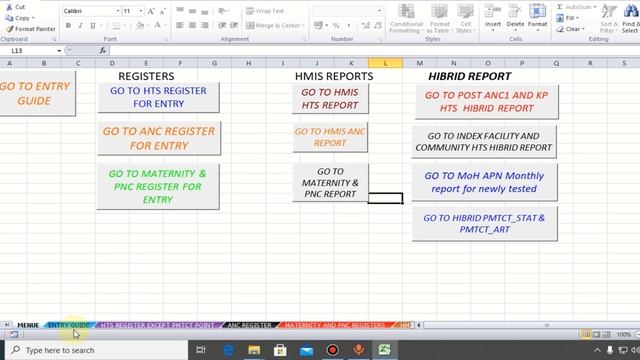Select the Format Painter tool
The height and width of the screenshot is (360, 640).
coord(30,29)
